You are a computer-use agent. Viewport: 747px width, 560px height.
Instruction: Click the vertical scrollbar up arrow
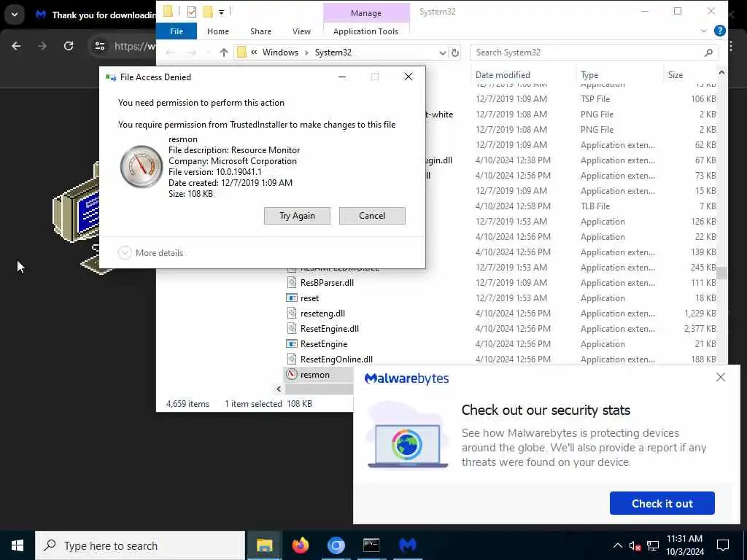tap(721, 72)
